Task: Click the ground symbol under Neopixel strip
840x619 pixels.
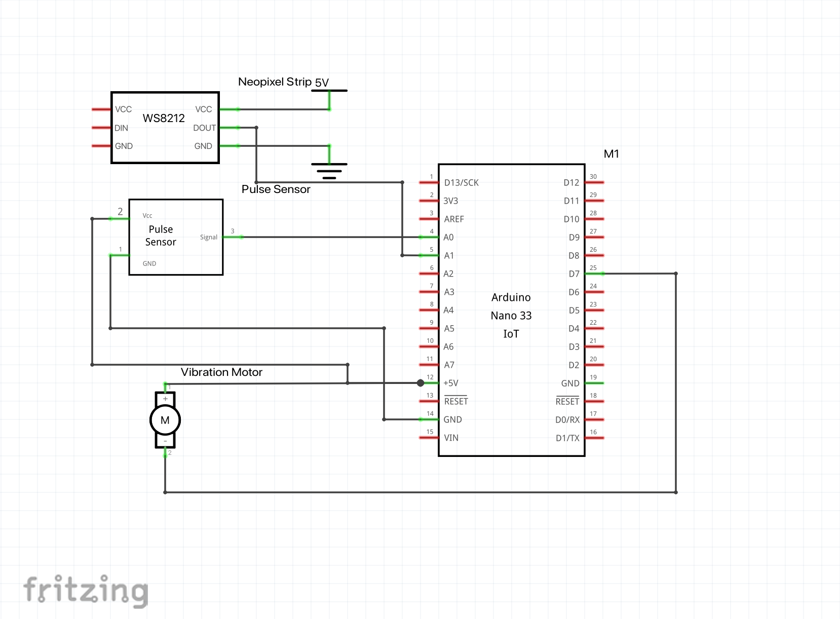Action: [329, 171]
